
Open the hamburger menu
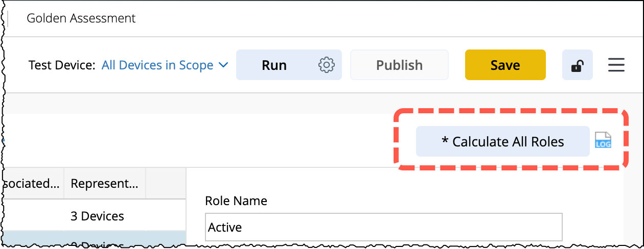coord(616,65)
